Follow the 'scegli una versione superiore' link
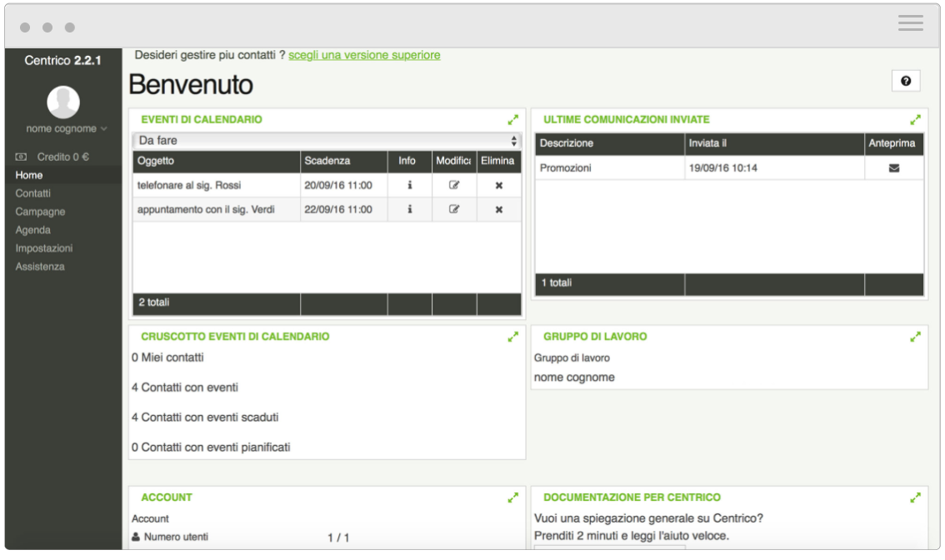Image resolution: width=945 pixels, height=560 pixels. coord(364,54)
